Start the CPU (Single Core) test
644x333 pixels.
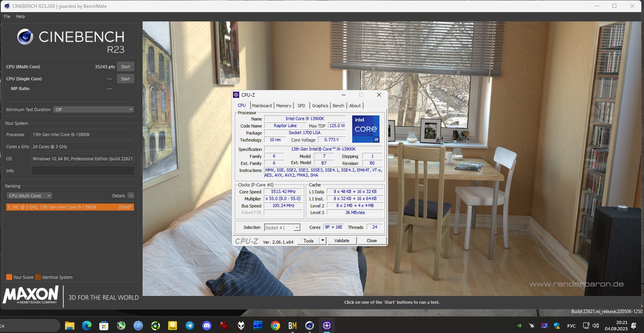(x=125, y=79)
